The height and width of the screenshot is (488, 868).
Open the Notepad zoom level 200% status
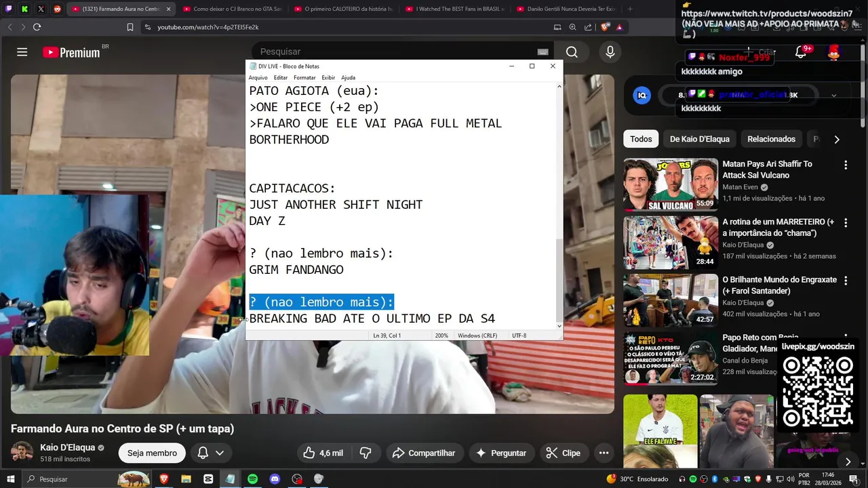(x=441, y=335)
